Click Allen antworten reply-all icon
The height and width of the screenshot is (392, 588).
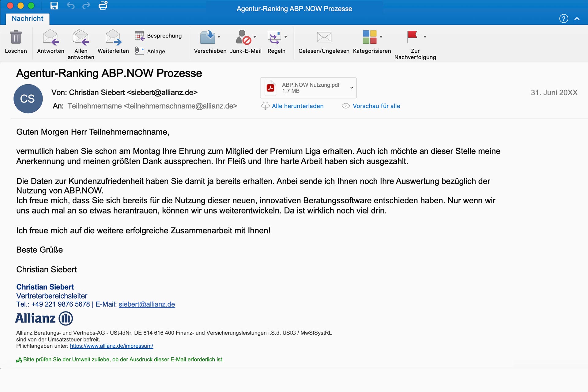[x=81, y=37]
